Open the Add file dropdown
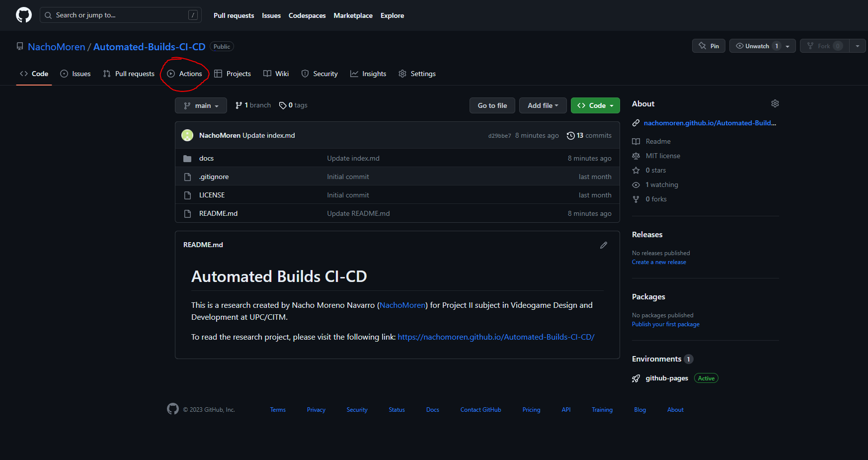Viewport: 868px width, 460px height. pos(543,105)
